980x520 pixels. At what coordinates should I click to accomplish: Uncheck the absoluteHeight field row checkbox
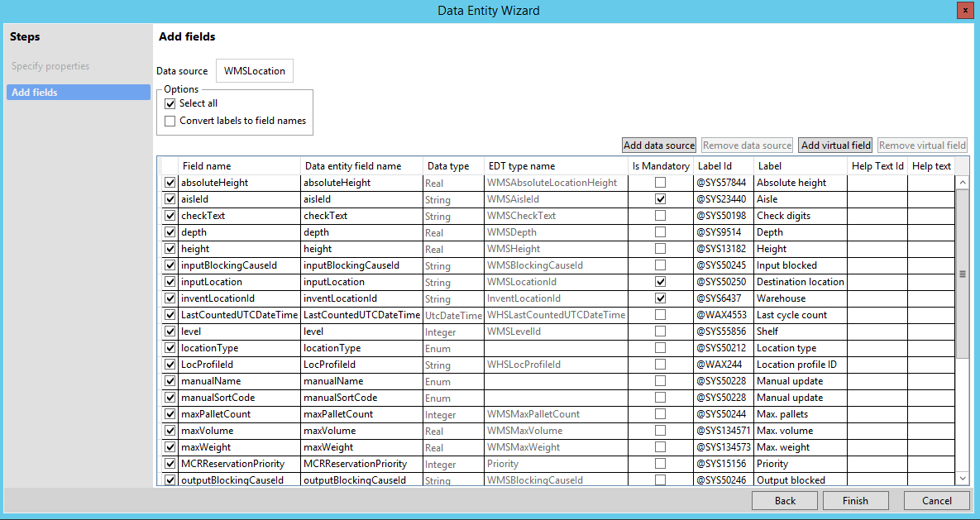point(170,184)
